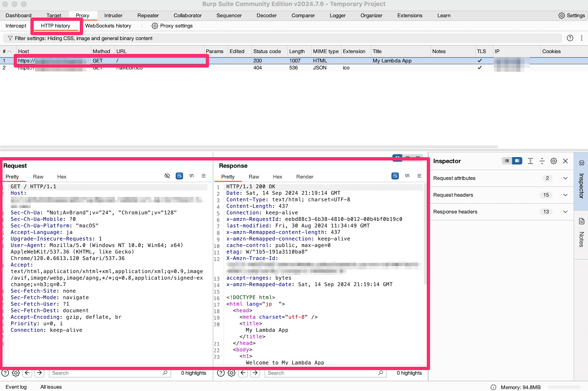Select the Raw view icon in Response panel

click(253, 176)
